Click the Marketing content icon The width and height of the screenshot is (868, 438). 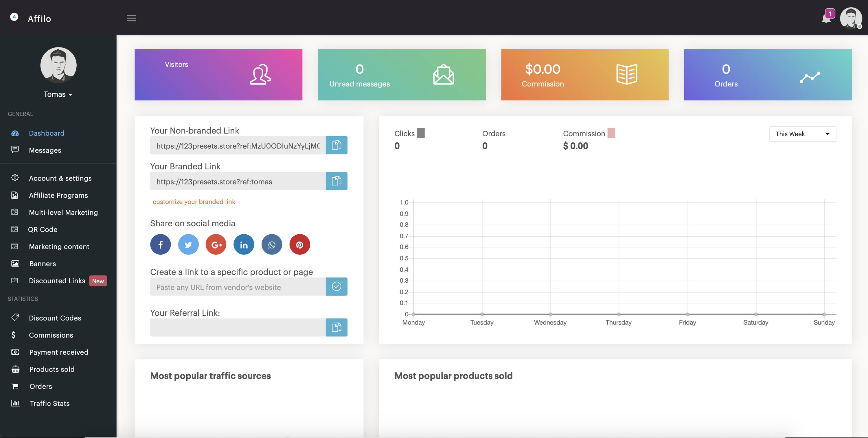tap(14, 246)
